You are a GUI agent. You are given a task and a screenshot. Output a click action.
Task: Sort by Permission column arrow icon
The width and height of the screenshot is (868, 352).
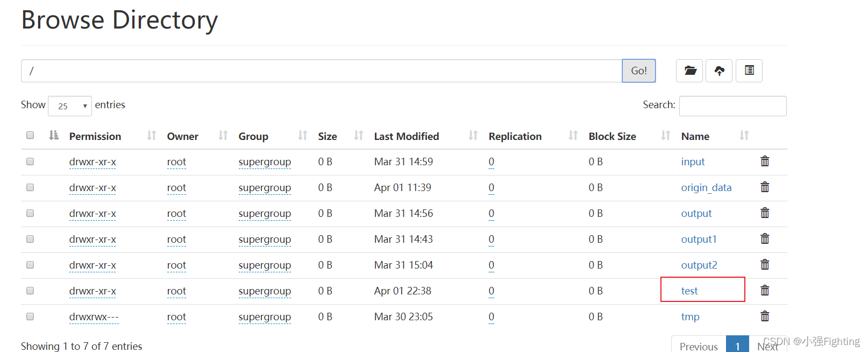(152, 135)
